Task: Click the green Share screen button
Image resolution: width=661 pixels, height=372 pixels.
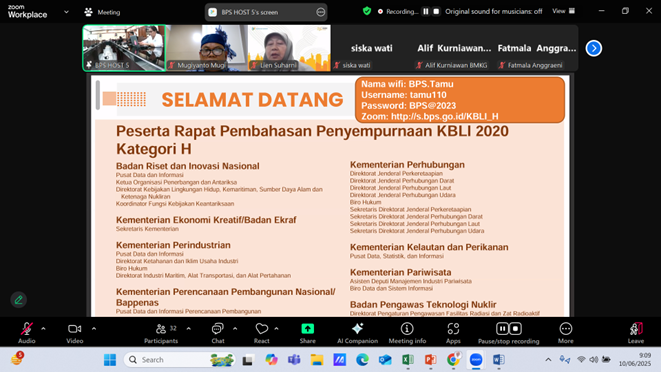Action: click(307, 329)
